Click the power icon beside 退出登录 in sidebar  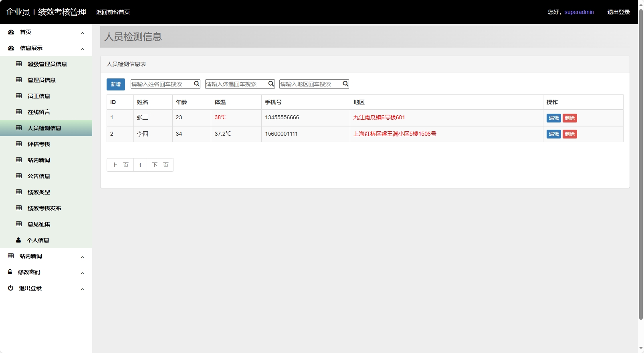point(11,288)
